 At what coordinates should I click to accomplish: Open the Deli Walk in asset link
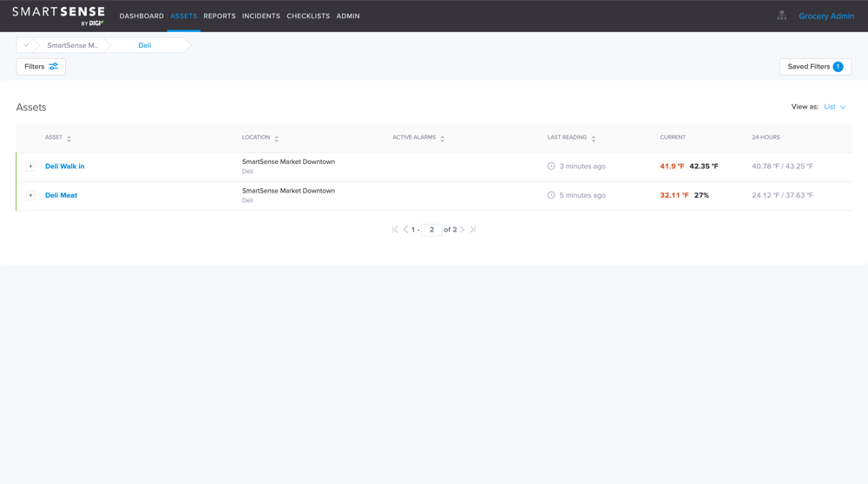(x=65, y=166)
